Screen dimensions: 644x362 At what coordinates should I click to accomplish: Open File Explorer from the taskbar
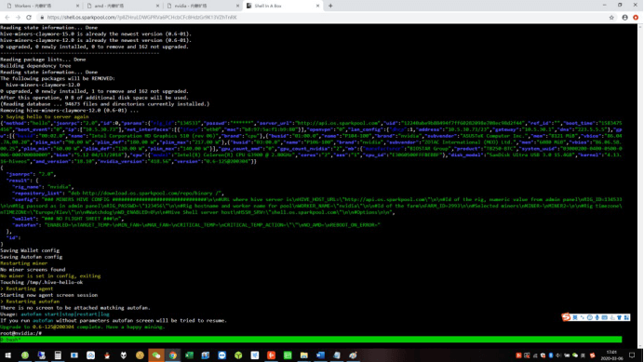tap(304, 355)
